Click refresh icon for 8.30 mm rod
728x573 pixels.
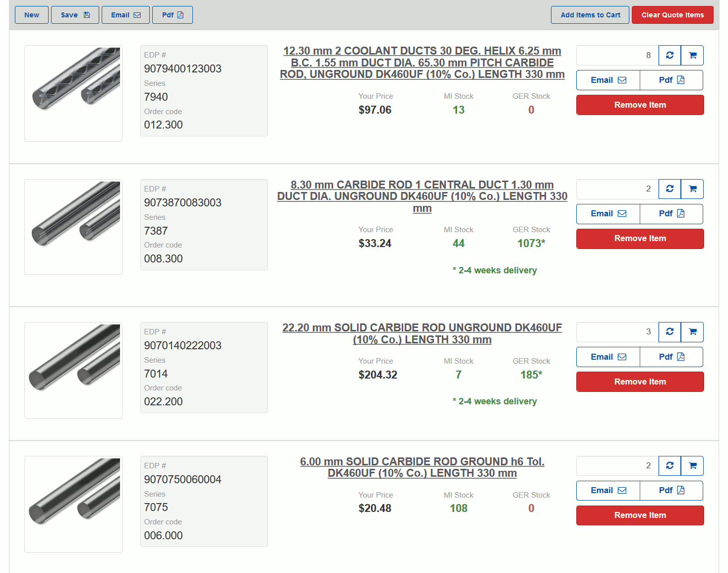669,189
